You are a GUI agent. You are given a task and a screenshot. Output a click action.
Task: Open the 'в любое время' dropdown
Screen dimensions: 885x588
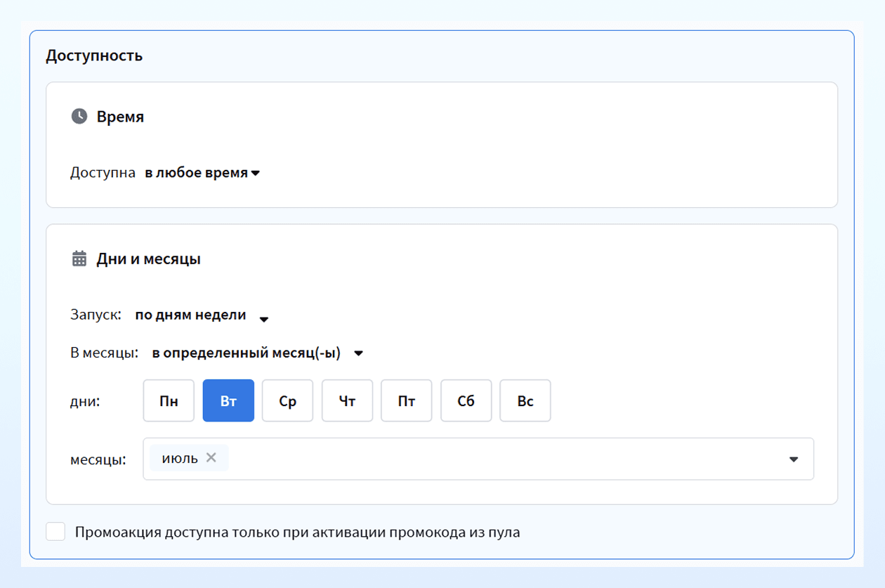point(202,173)
